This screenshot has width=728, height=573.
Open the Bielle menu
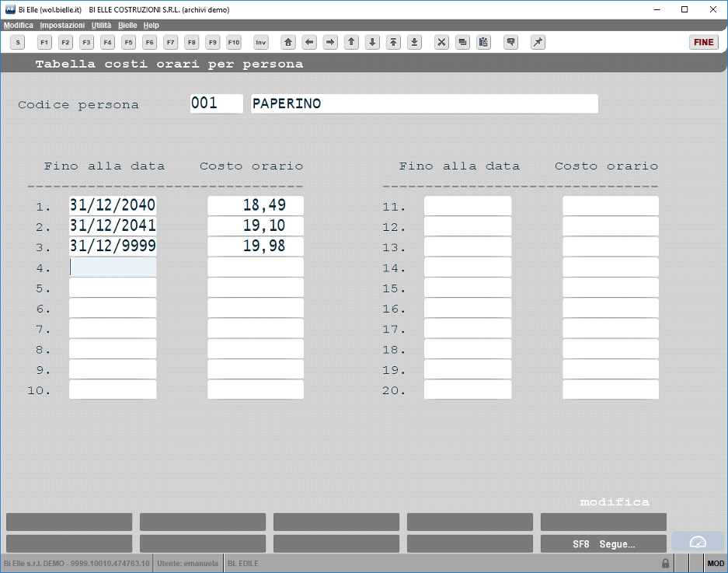click(x=127, y=25)
